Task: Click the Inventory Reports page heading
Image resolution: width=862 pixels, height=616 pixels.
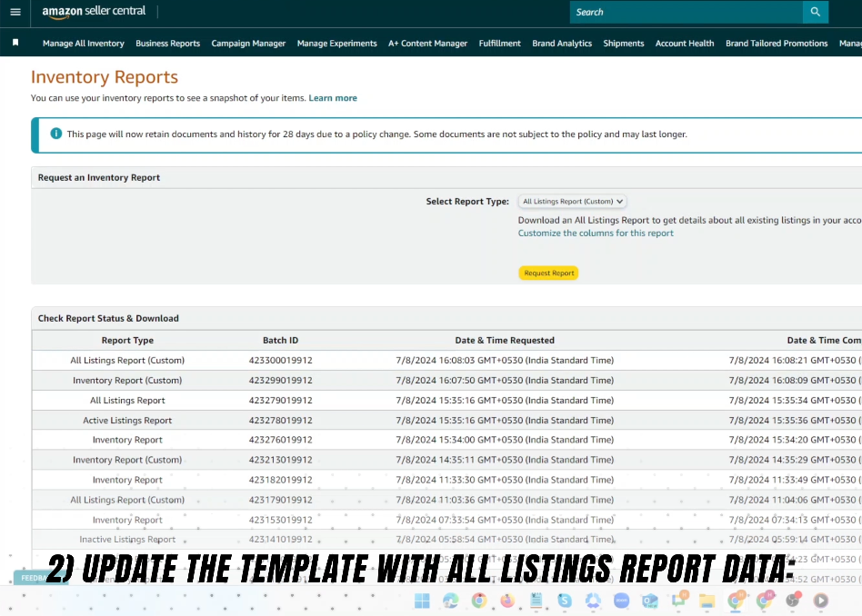Action: tap(105, 77)
